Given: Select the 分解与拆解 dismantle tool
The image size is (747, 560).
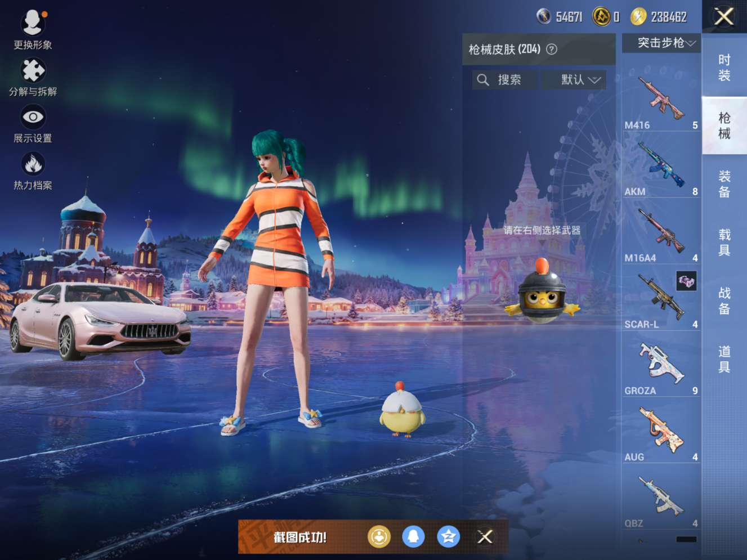Looking at the screenshot, I should click(33, 70).
